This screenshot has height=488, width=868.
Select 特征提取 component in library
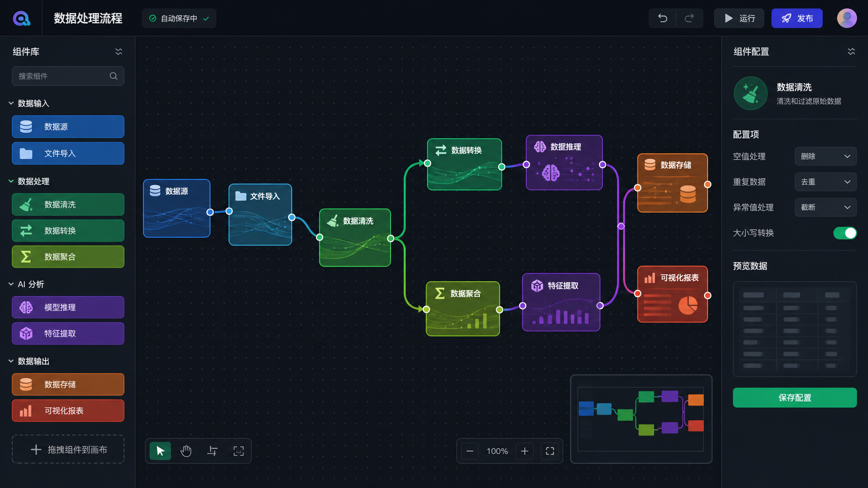[x=68, y=333]
